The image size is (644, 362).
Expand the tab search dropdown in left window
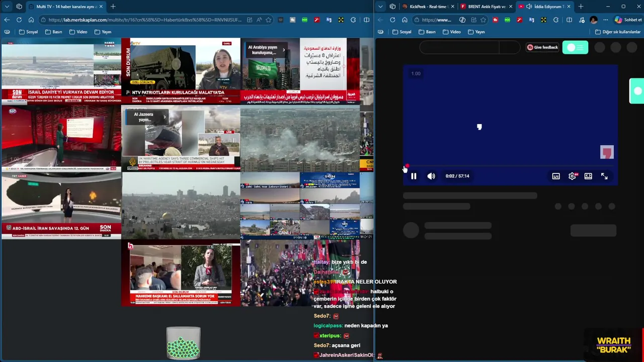pyautogui.click(x=7, y=7)
